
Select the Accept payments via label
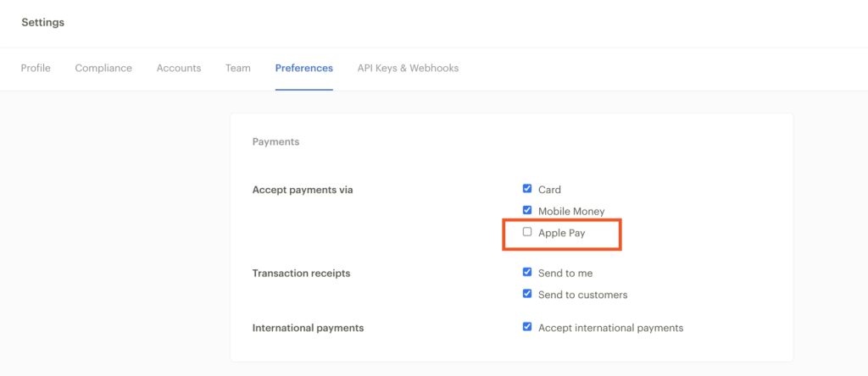(x=303, y=190)
